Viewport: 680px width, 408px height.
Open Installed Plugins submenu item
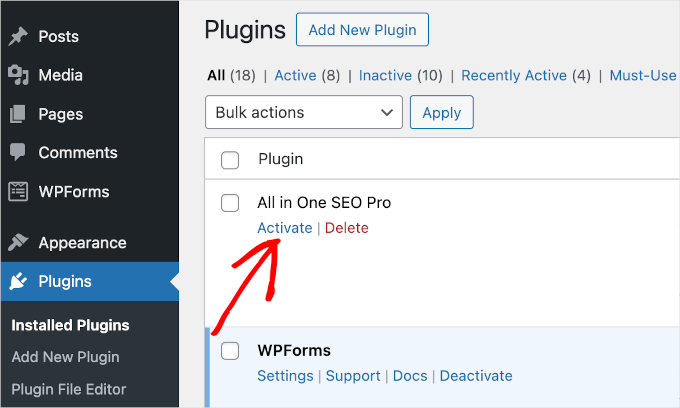point(70,325)
